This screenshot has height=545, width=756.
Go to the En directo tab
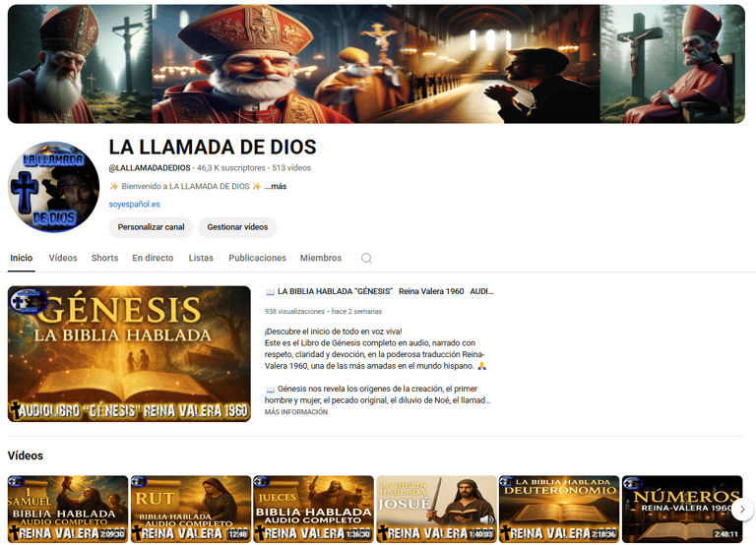153,259
